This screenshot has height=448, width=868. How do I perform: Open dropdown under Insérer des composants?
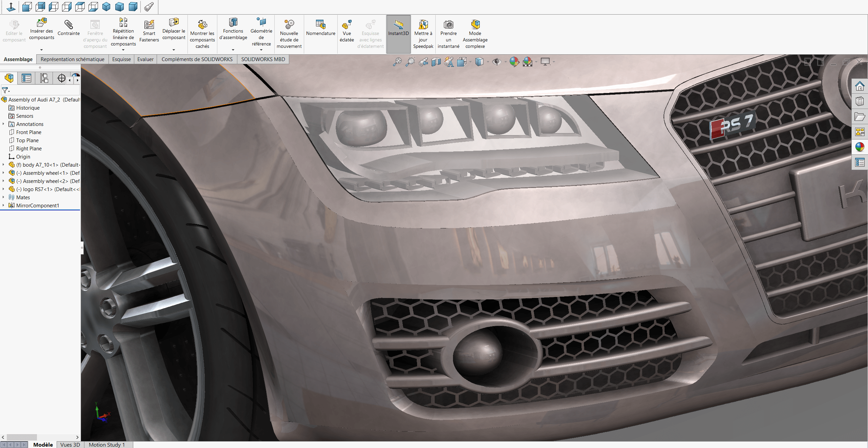tap(42, 50)
